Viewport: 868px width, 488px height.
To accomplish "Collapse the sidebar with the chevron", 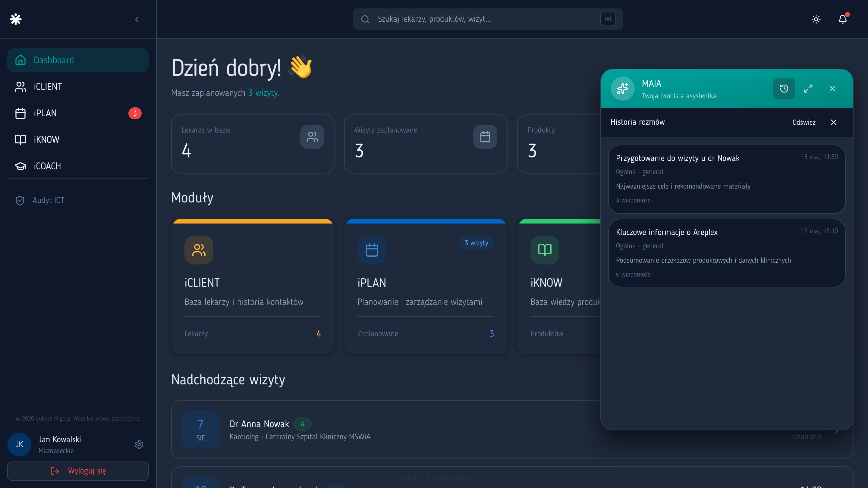I will (x=137, y=19).
